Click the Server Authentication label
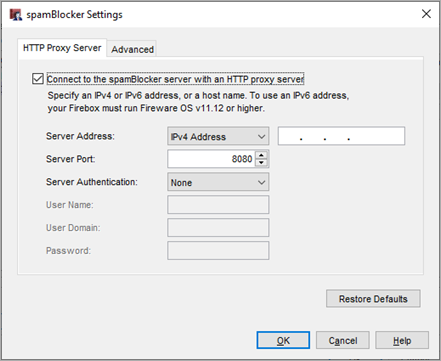 [92, 182]
